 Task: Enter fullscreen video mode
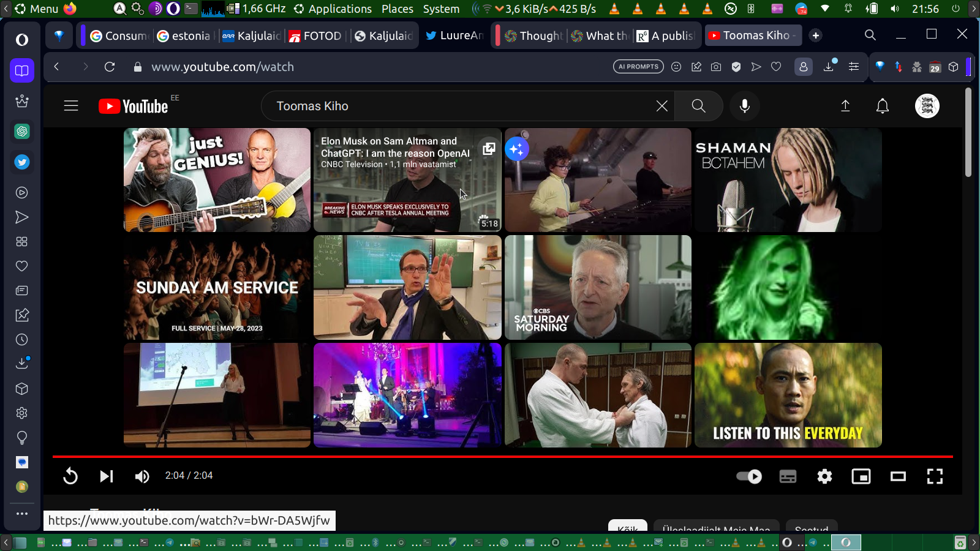point(935,476)
